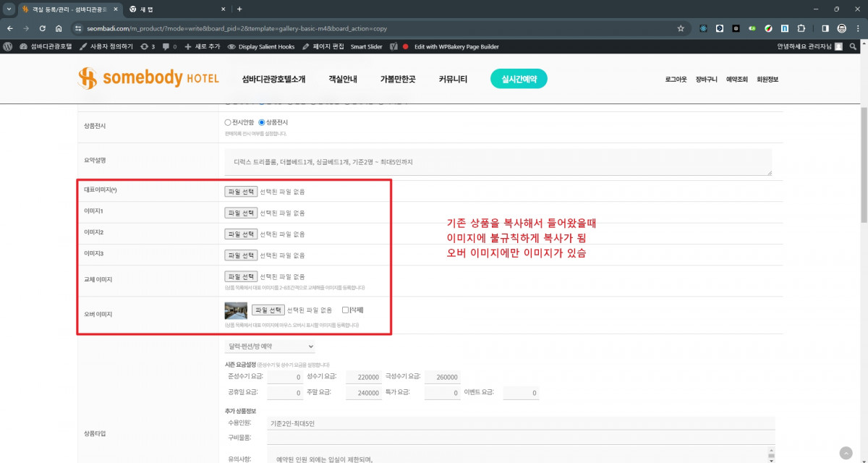Viewport: 868px width, 463px height.
Task: Click 섬바디관광호텔 in WordPress admin bar
Action: [x=46, y=46]
